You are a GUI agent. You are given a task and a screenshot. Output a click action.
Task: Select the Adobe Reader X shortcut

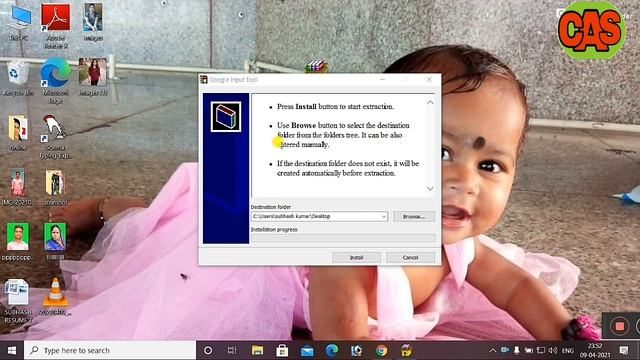56,27
